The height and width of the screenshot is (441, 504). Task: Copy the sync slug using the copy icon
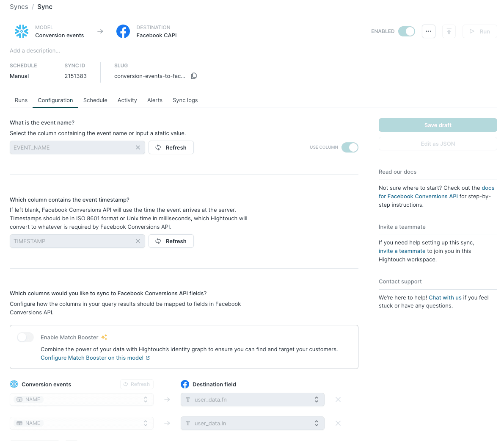[x=194, y=76]
